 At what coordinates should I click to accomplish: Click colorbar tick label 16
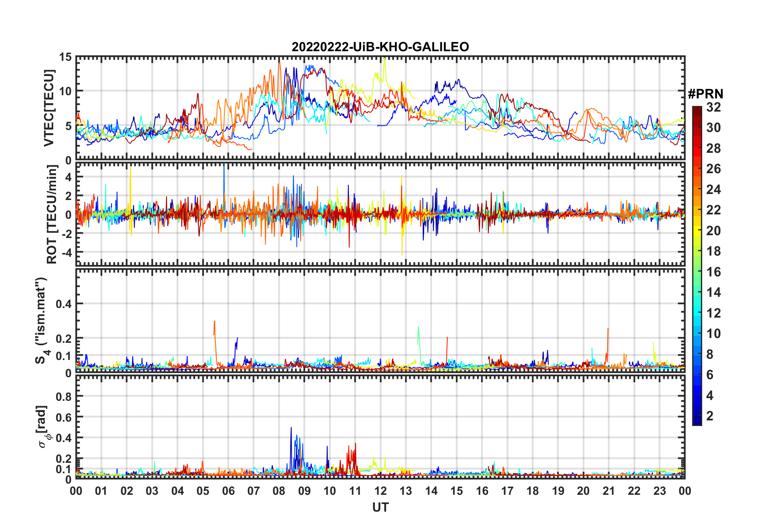(x=713, y=272)
